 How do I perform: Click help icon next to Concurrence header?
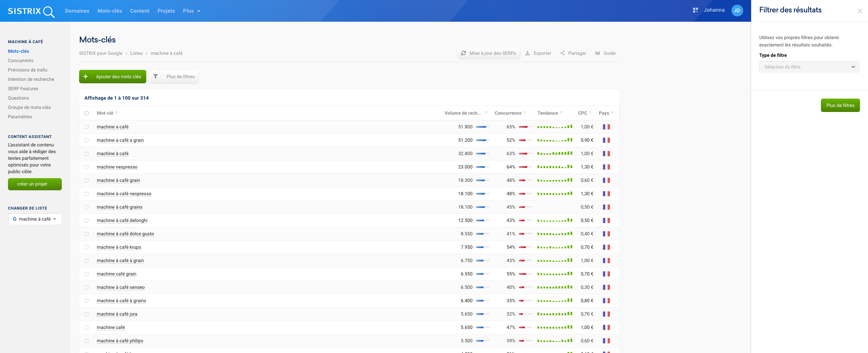[525, 113]
